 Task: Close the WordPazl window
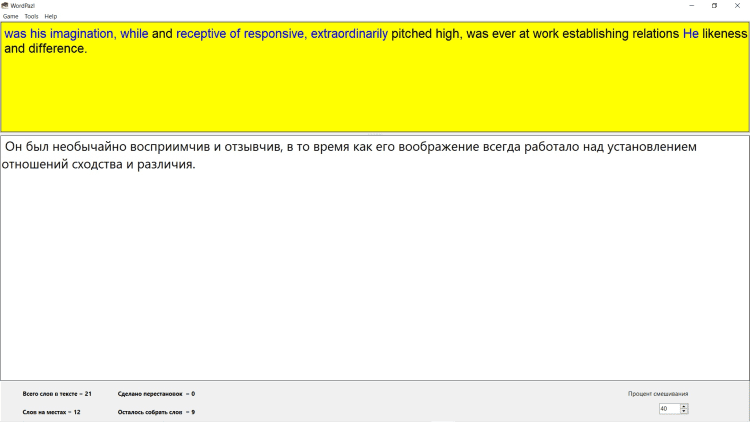[x=738, y=5]
